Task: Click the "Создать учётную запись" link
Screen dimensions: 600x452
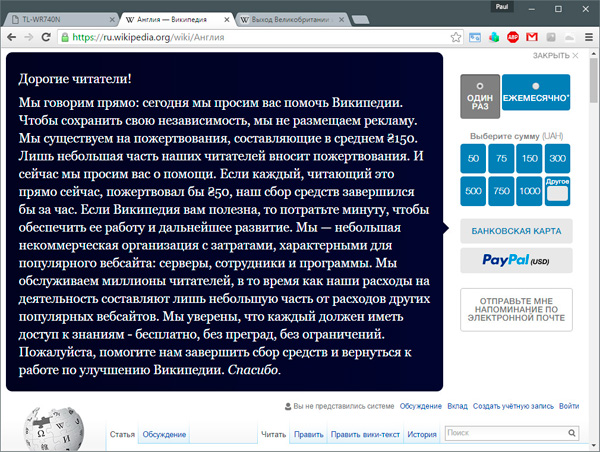Action: pyautogui.click(x=514, y=407)
